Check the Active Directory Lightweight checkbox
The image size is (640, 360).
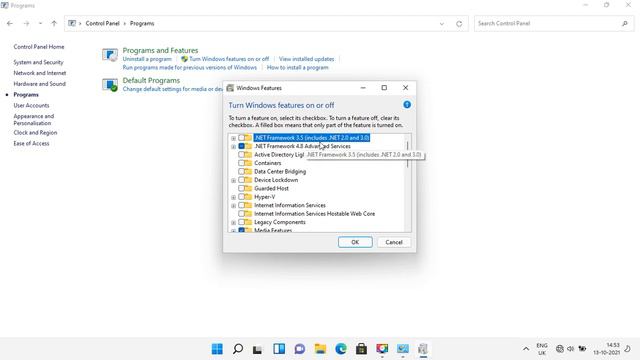pos(241,155)
